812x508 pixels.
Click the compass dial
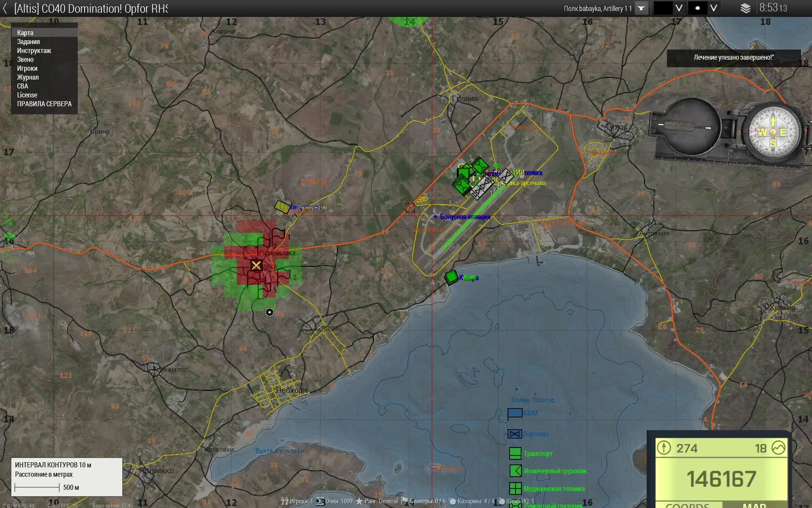tap(773, 132)
